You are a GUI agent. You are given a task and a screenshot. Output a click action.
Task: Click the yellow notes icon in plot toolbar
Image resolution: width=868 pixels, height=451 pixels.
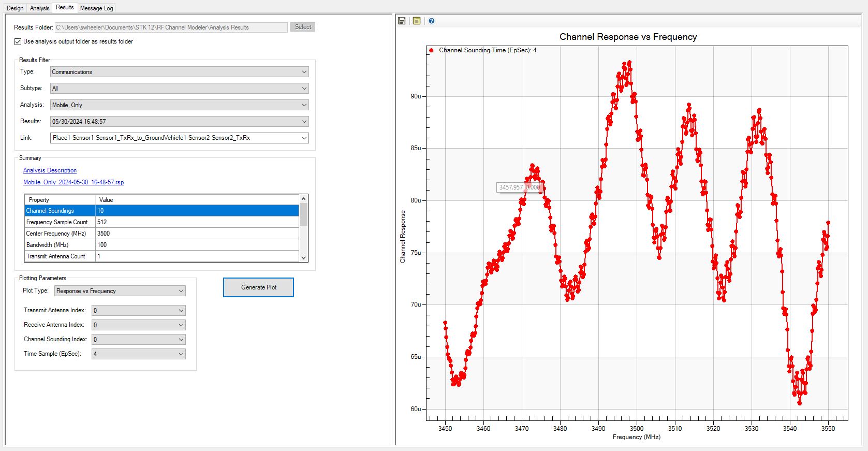[x=417, y=21]
